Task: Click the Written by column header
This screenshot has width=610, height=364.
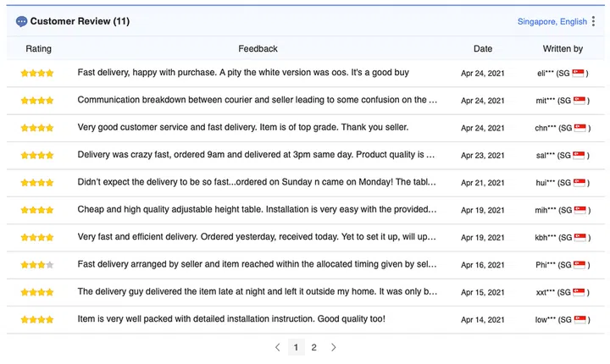Action: 563,49
